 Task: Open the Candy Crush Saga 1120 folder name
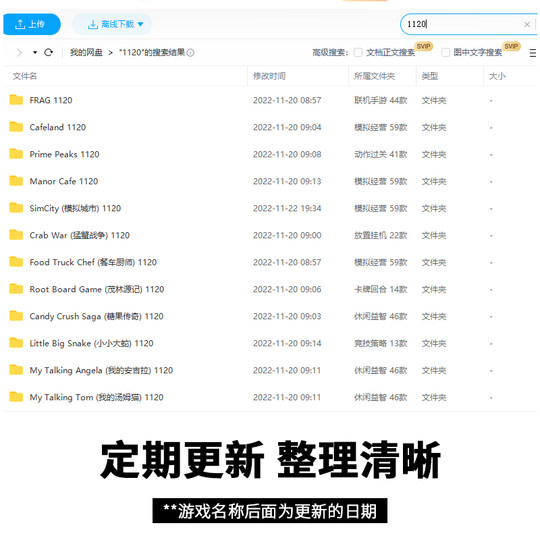tap(96, 316)
